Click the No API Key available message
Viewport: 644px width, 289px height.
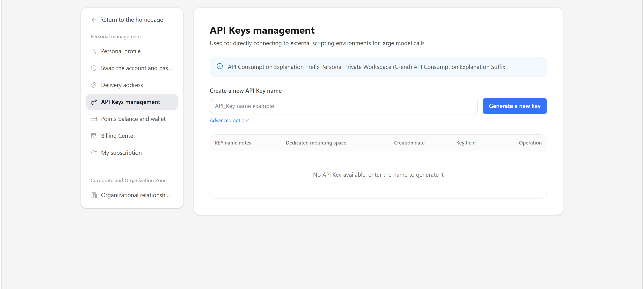(378, 175)
